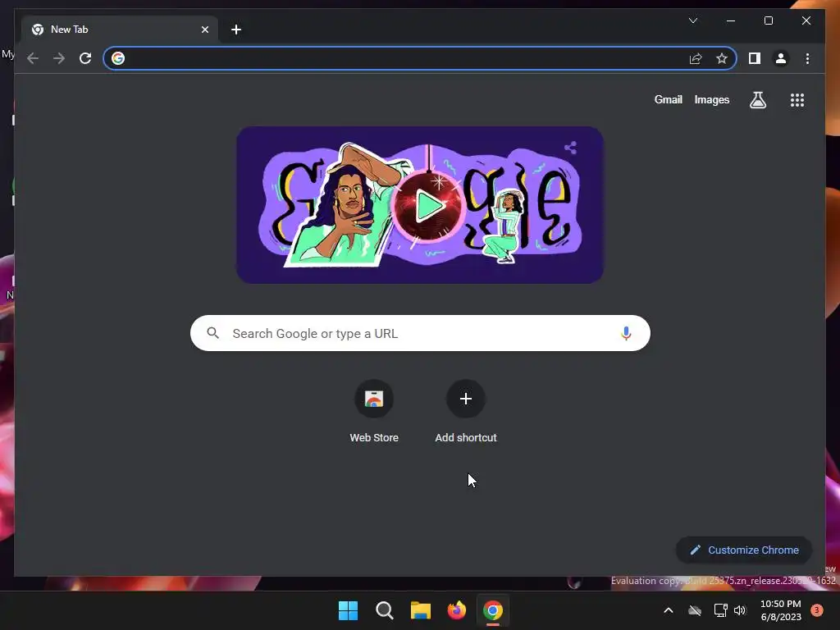Click the Add shortcut button
The width and height of the screenshot is (840, 630).
click(x=466, y=412)
